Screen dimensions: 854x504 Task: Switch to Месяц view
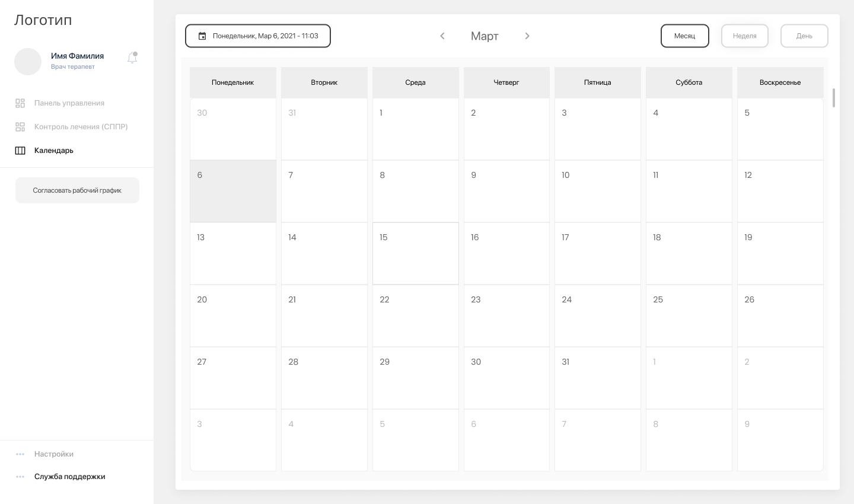pyautogui.click(x=684, y=36)
